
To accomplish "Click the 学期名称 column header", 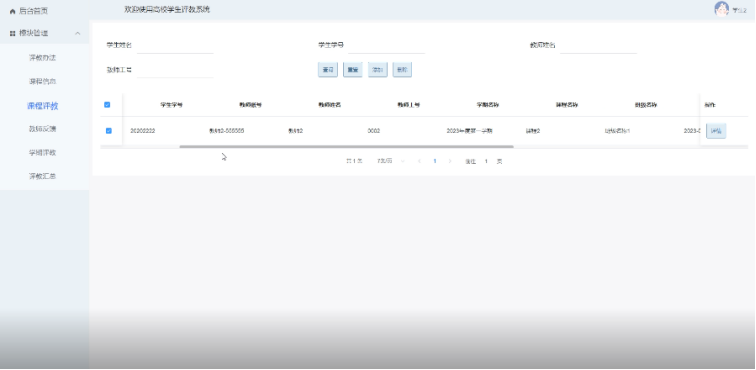I will click(x=488, y=105).
